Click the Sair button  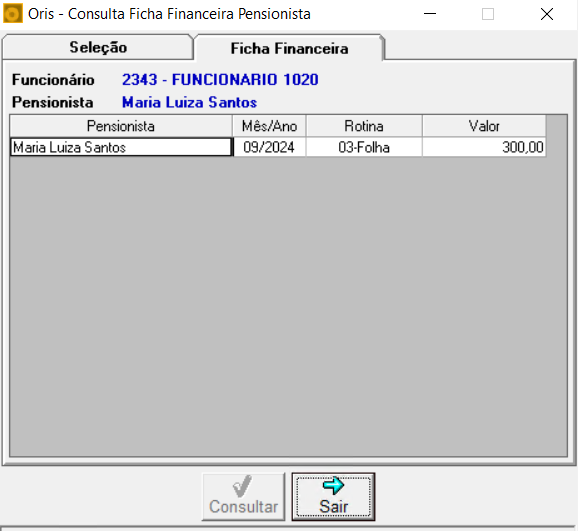coord(333,497)
